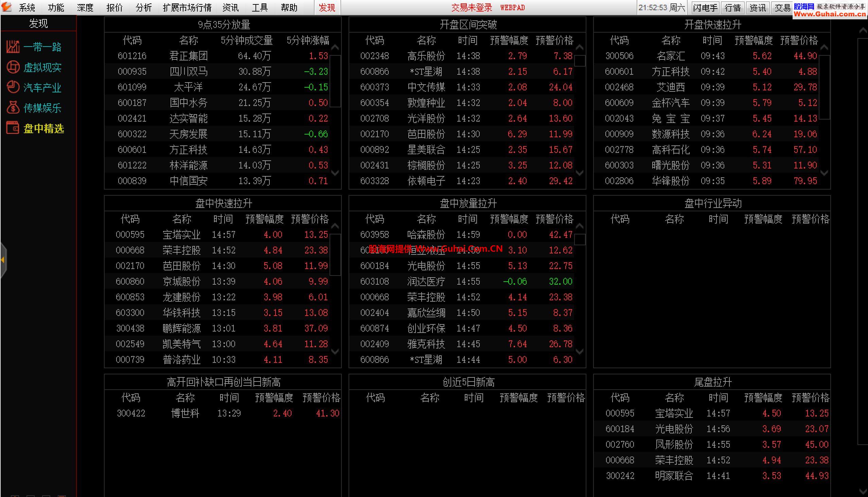Open the 分析 menu
The image size is (868, 497).
coord(143,7)
